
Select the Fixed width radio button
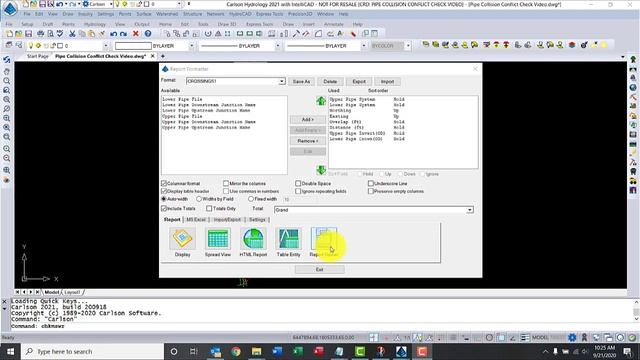(x=251, y=199)
